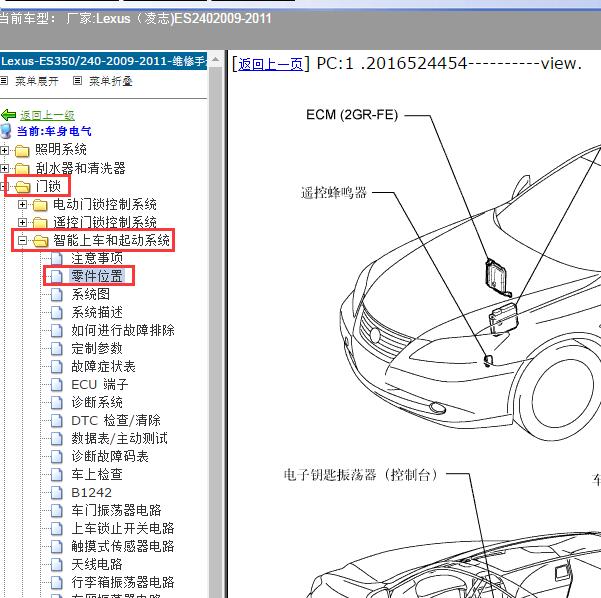Collapse the 智能上车和起动系统 node

[22, 240]
